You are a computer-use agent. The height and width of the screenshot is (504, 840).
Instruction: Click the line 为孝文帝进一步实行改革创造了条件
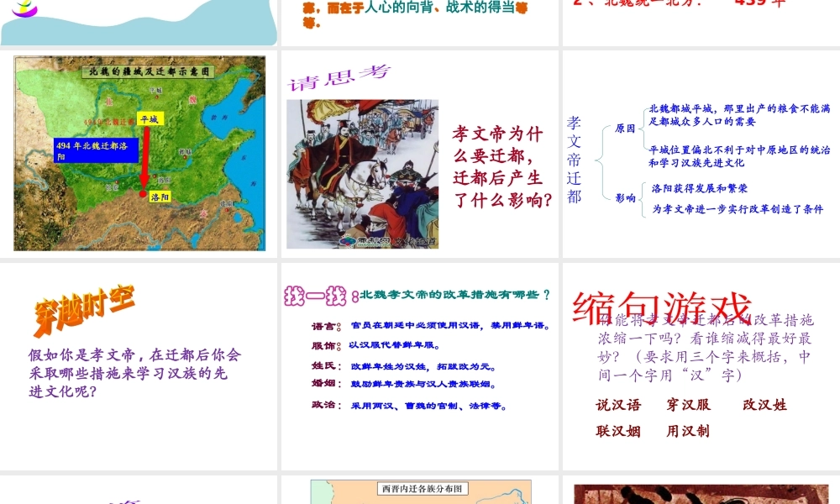click(738, 209)
